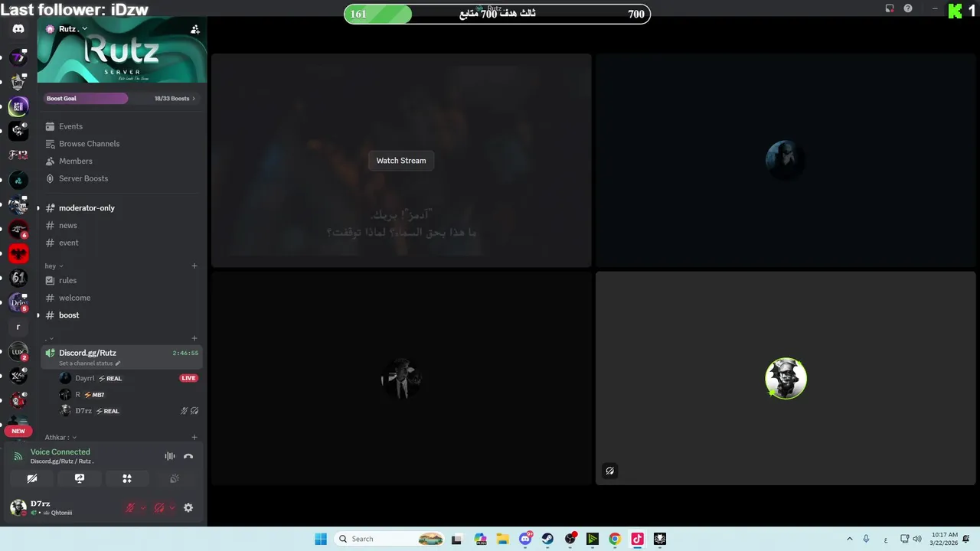This screenshot has width=980, height=551.
Task: Click the NEW unread indicator pill
Action: 18,431
